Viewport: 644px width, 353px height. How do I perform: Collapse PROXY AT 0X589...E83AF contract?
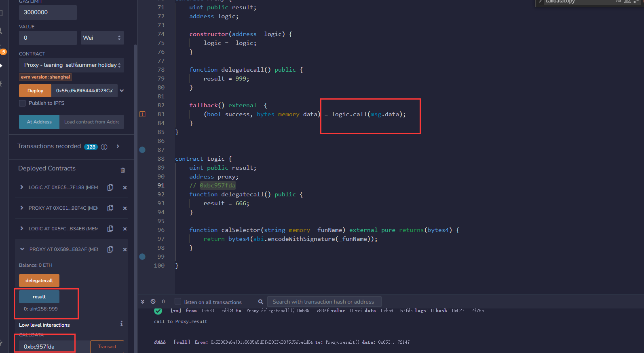pos(22,249)
